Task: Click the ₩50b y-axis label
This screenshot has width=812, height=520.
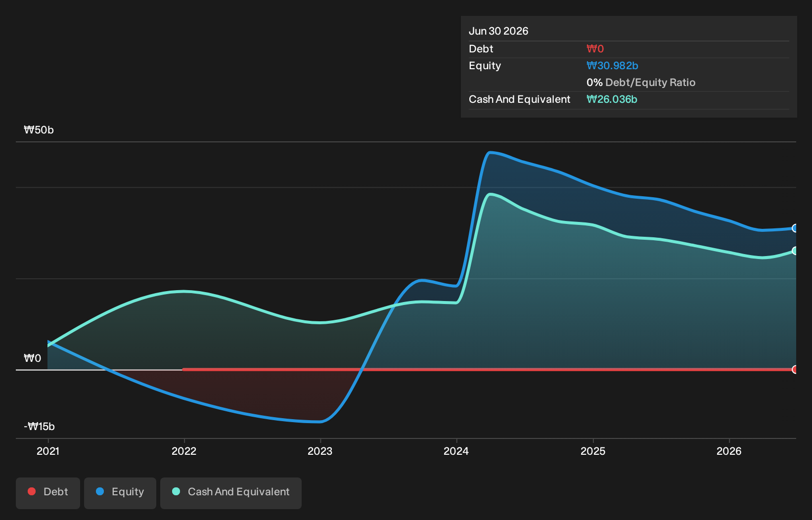Action: (39, 130)
